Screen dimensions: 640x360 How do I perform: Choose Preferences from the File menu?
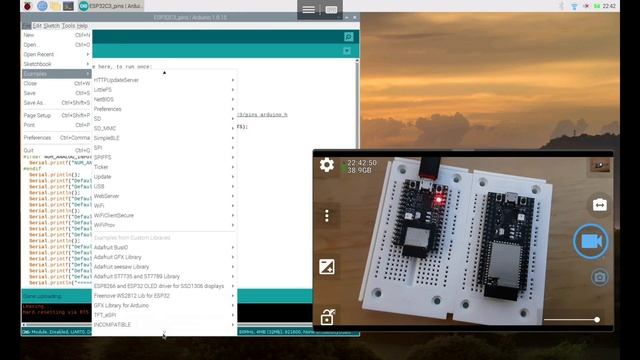coord(57,138)
